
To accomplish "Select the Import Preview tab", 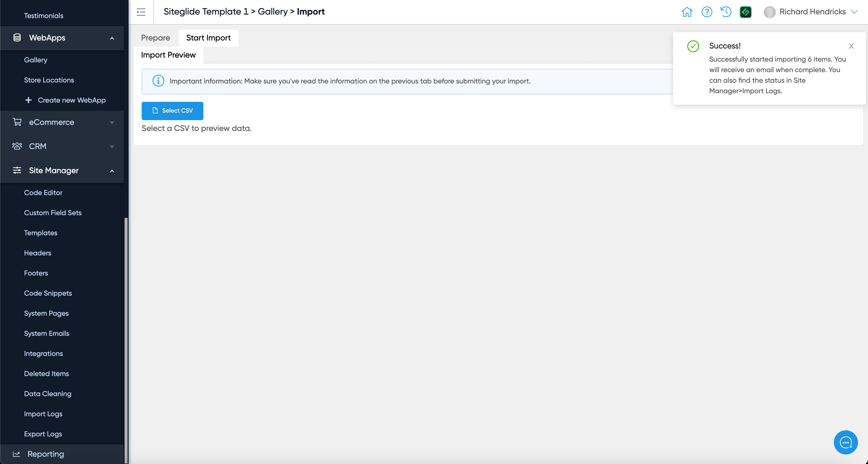I will [168, 55].
